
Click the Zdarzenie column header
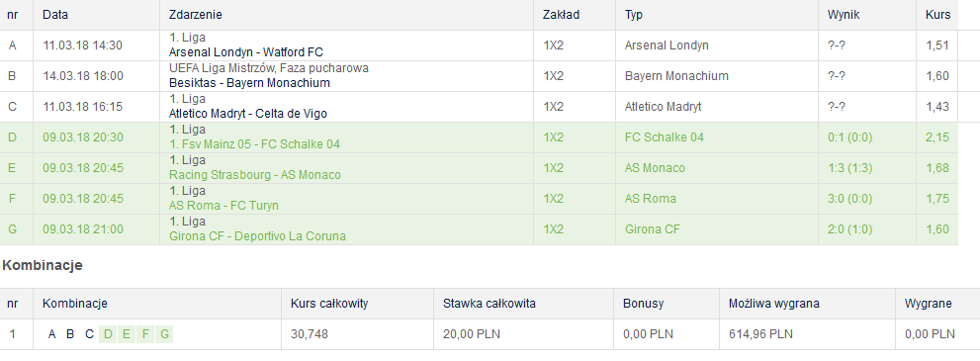pyautogui.click(x=195, y=15)
